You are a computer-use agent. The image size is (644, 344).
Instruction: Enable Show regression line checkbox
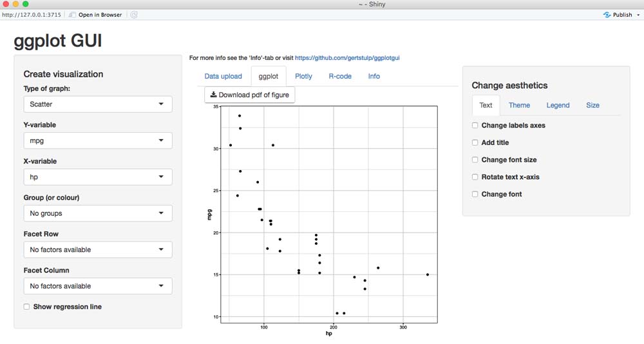pyautogui.click(x=27, y=307)
